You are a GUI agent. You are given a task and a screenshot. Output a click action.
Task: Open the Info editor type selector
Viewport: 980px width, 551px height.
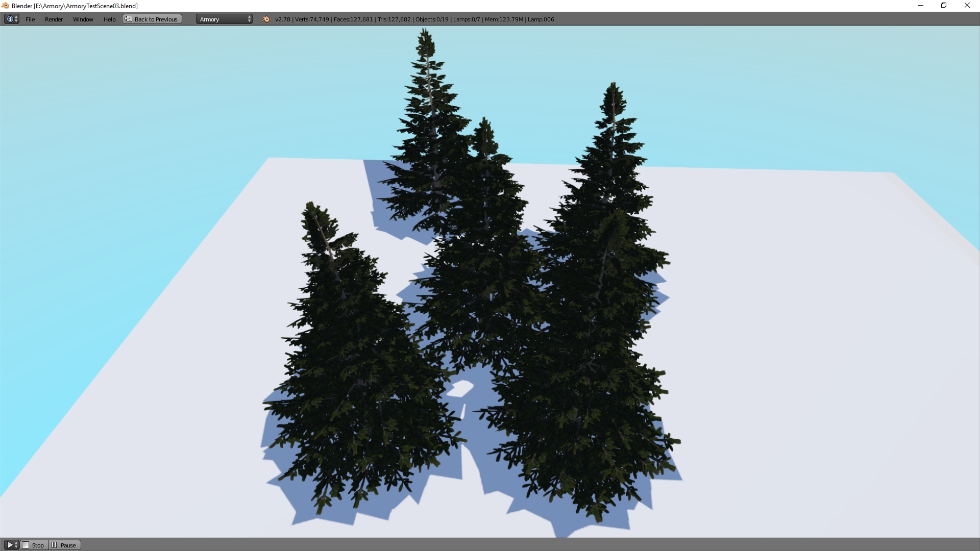pos(11,19)
